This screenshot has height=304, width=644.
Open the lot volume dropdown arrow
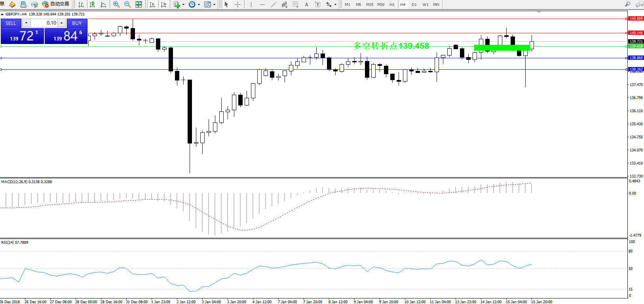(26, 23)
